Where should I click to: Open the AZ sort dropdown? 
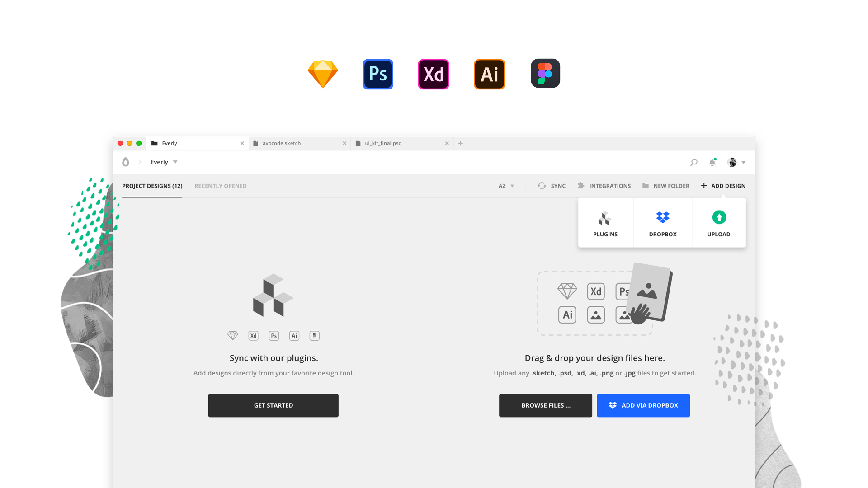coord(506,186)
